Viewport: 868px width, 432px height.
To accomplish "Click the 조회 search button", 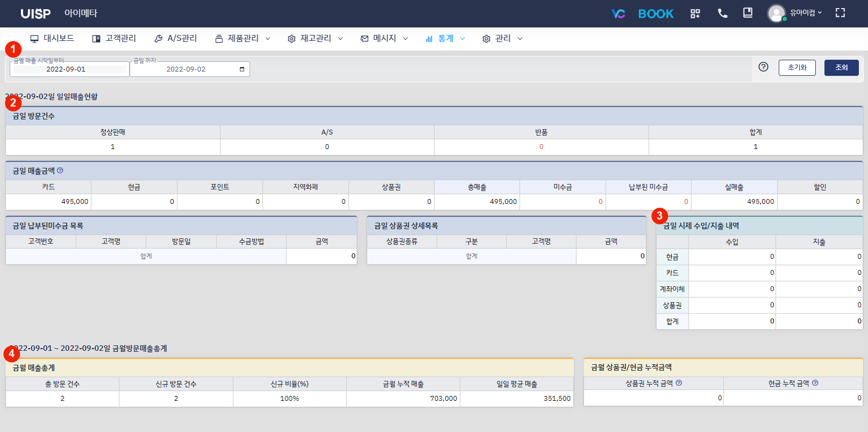I will tap(841, 67).
